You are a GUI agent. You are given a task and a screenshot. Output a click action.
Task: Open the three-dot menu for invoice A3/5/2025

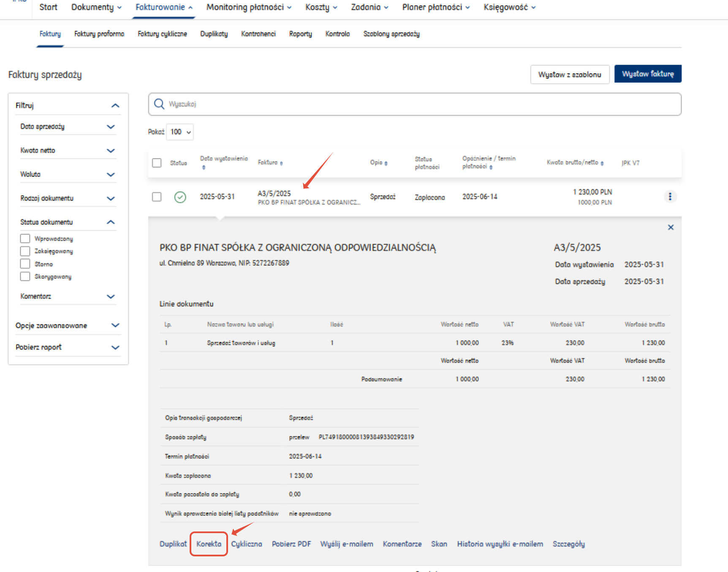670,196
